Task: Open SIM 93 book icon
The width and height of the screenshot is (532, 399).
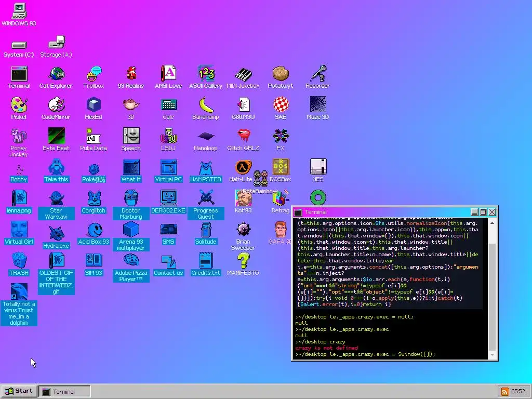Action: coord(94,264)
